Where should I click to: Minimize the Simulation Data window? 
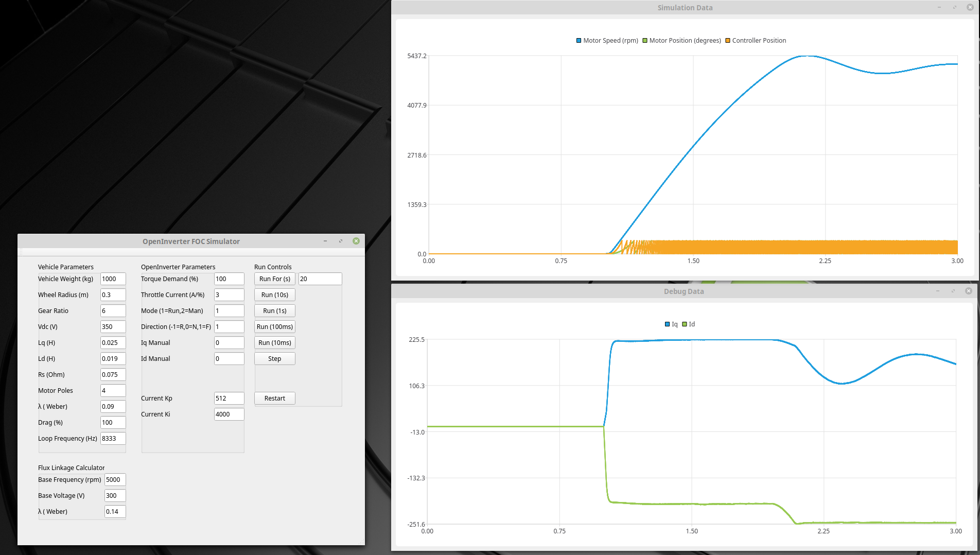939,7
